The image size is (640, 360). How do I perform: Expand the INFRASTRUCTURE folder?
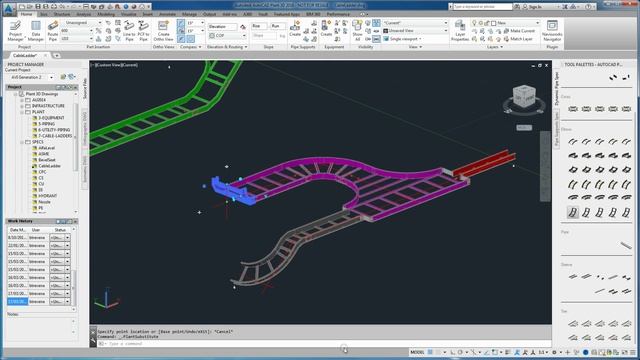tap(22, 106)
